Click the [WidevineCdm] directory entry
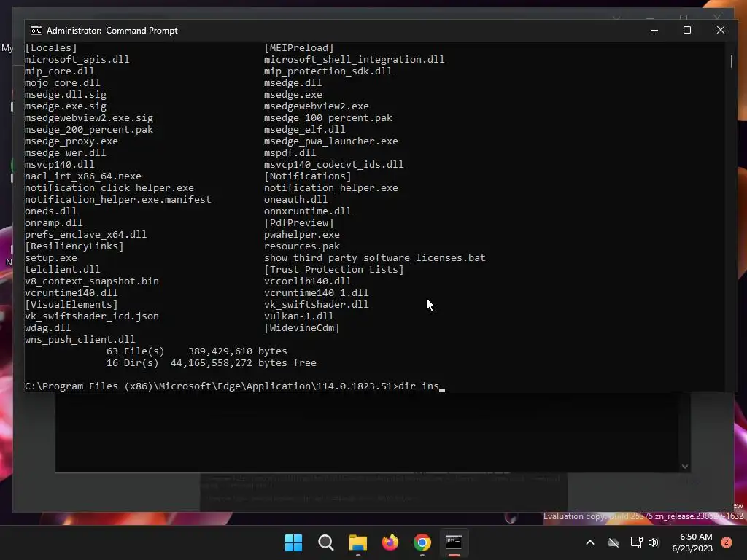 point(302,328)
